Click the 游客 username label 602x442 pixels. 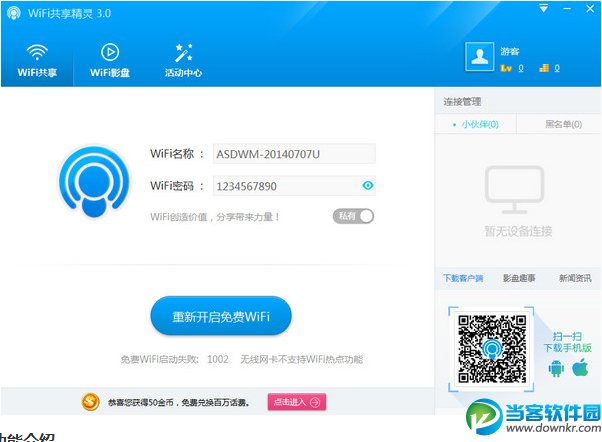(509, 51)
